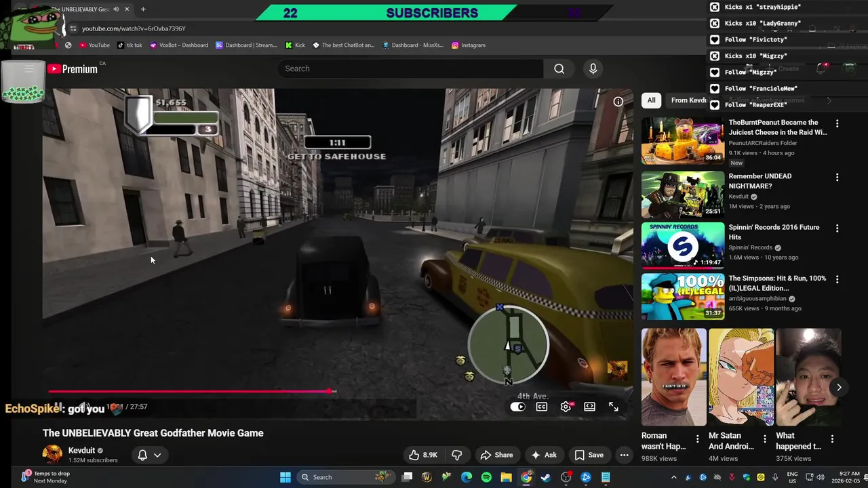868x488 pixels.
Task: Open YouTube Premium home logo
Action: 73,68
